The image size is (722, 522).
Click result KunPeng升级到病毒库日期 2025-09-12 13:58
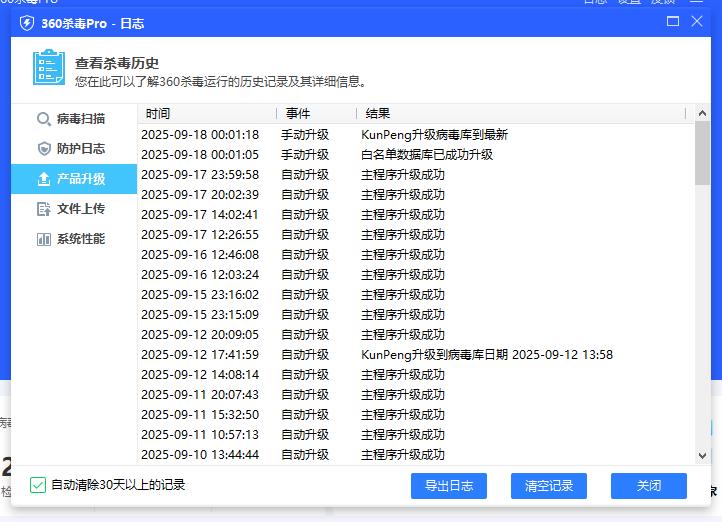(x=487, y=355)
